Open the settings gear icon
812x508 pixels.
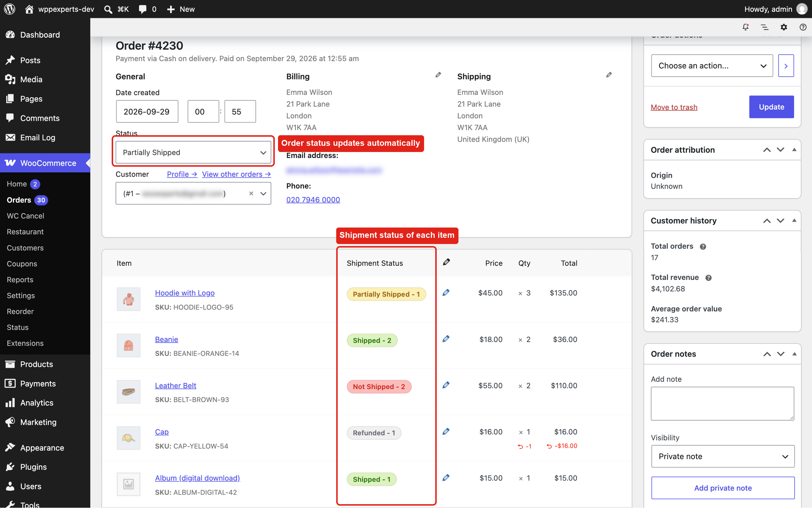tap(784, 27)
